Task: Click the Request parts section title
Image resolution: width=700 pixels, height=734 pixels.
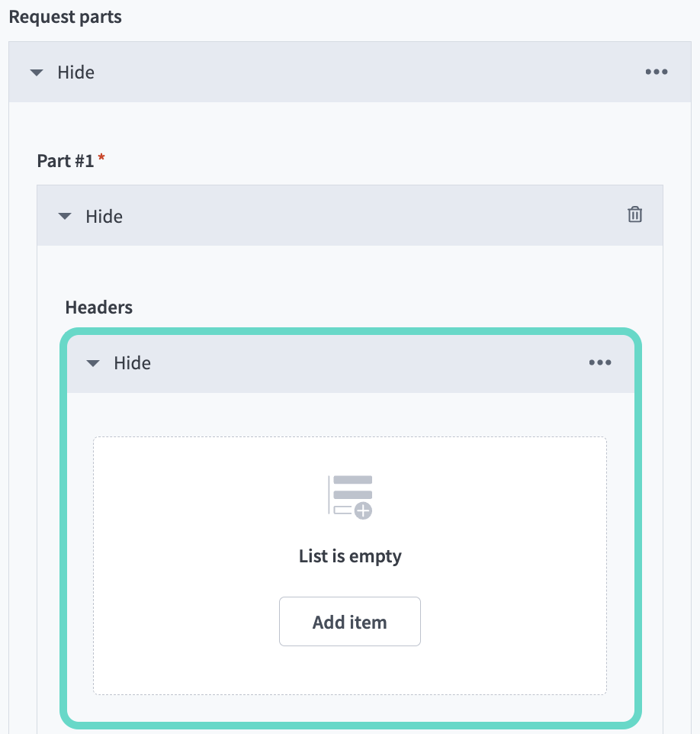Action: click(66, 17)
